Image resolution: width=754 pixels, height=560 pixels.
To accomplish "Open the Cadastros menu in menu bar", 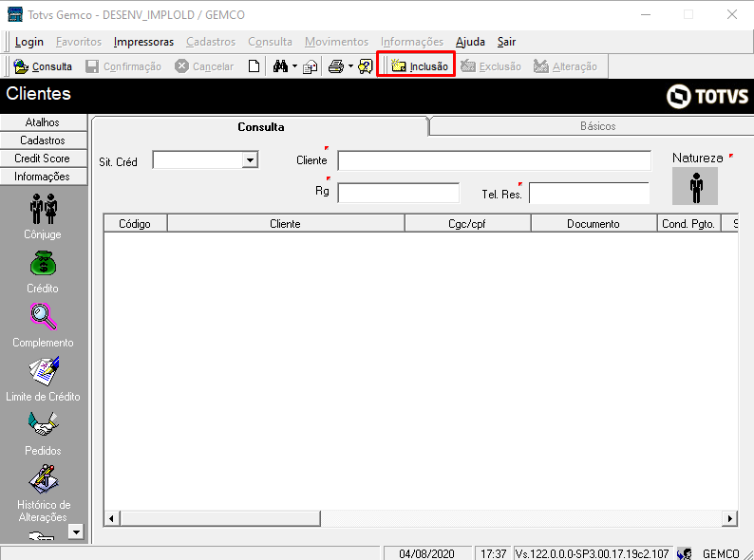I will [x=211, y=42].
